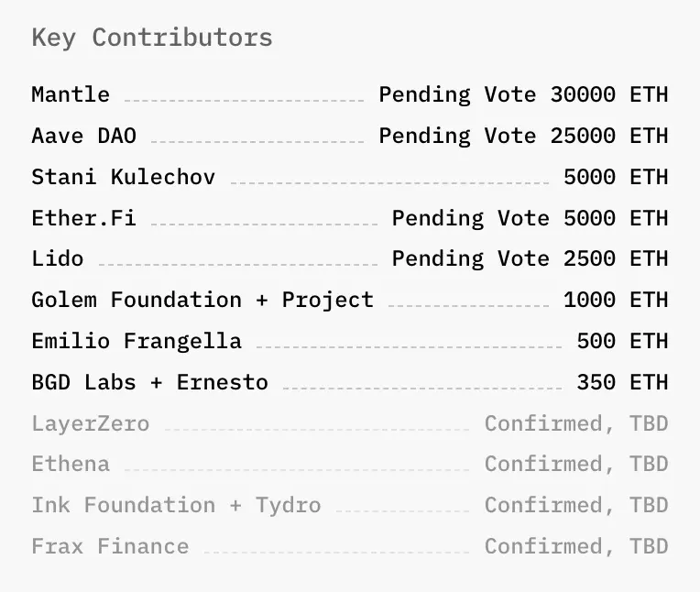The height and width of the screenshot is (592, 700).
Task: Click the 1000 ETH Golem contribution amount
Action: [x=616, y=300]
